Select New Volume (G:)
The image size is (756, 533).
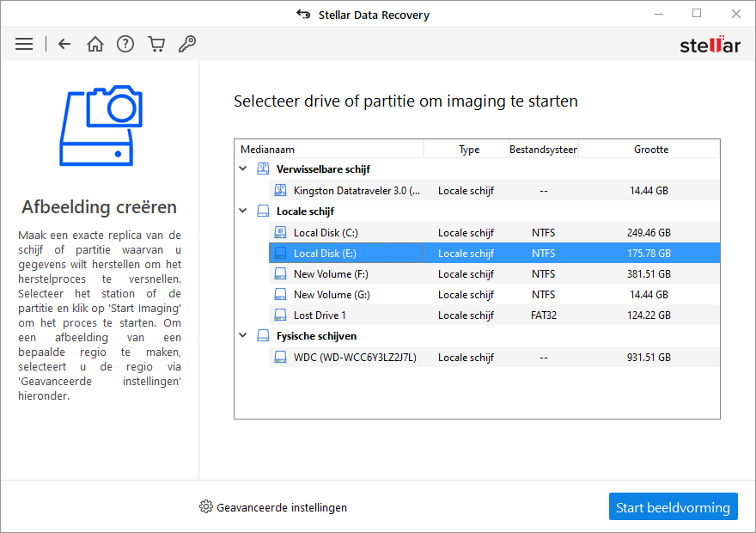[494, 294]
